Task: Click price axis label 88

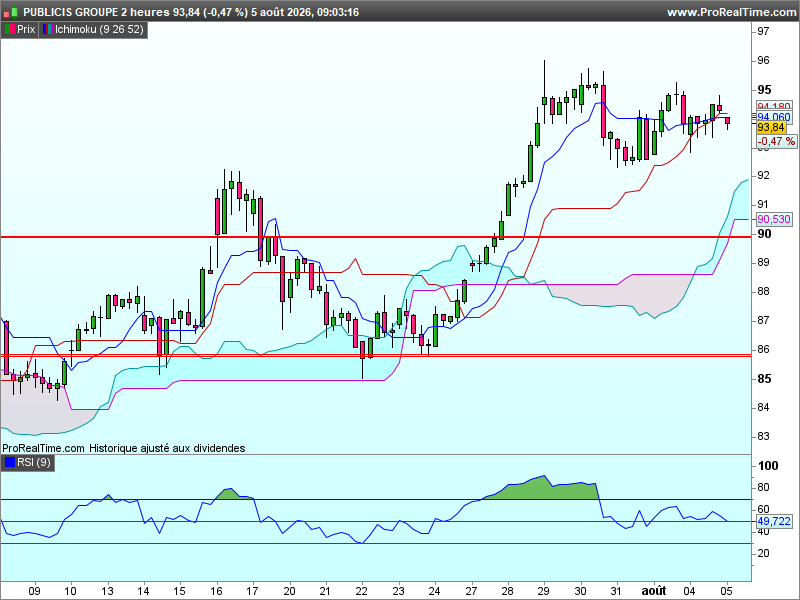Action: pyautogui.click(x=763, y=291)
